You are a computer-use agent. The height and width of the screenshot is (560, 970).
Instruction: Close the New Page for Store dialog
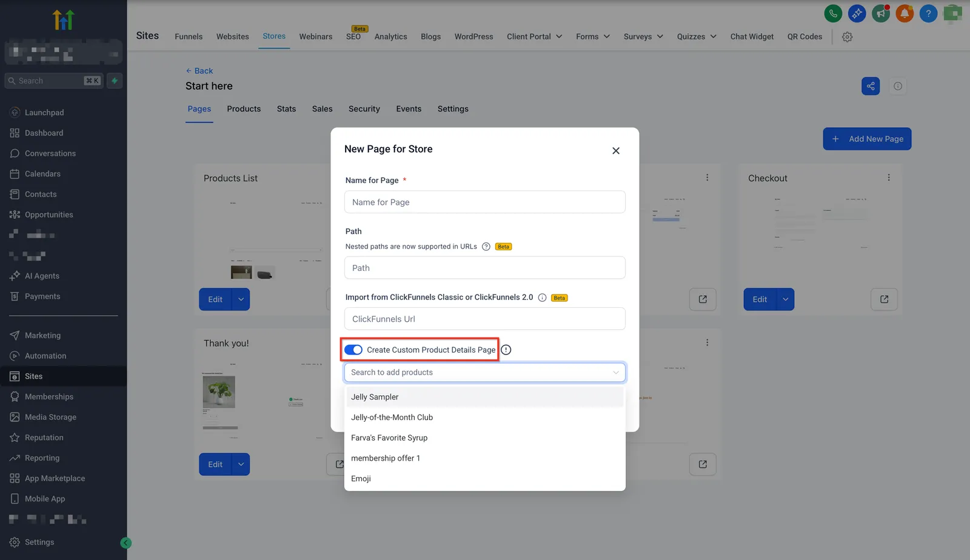click(x=616, y=151)
